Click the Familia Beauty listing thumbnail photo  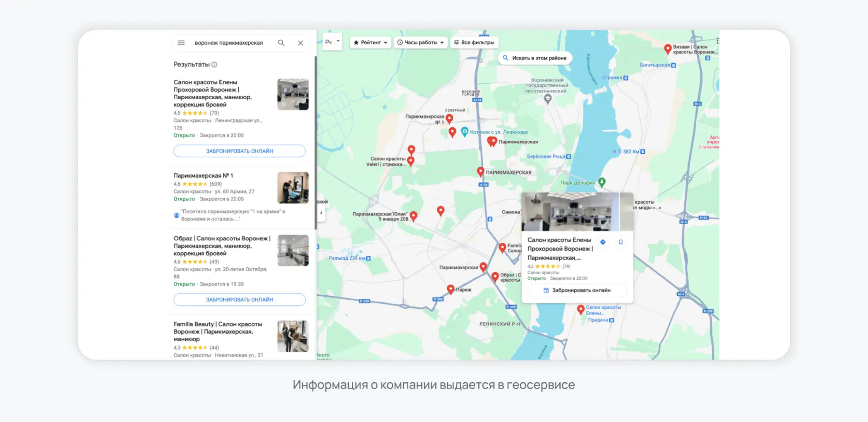[293, 336]
